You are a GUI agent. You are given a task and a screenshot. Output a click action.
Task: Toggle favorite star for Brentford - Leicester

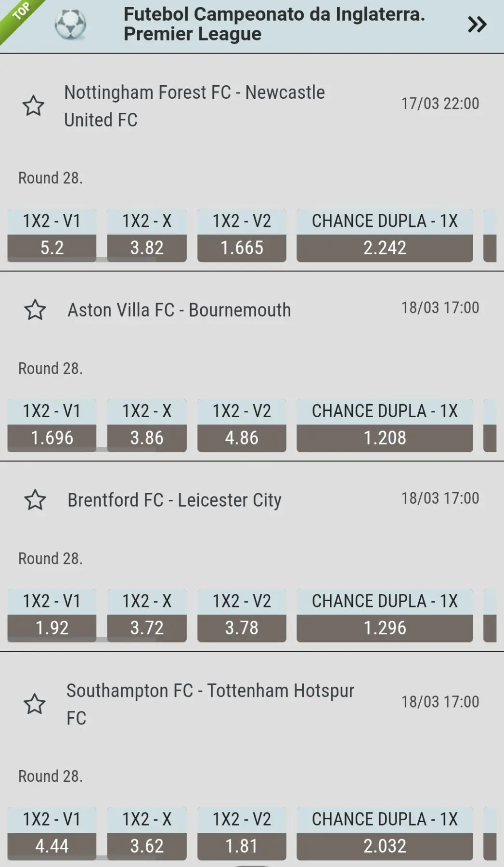[35, 500]
